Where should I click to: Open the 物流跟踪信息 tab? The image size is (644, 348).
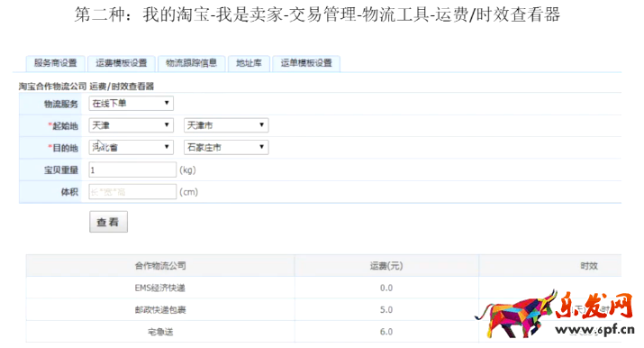coord(191,63)
